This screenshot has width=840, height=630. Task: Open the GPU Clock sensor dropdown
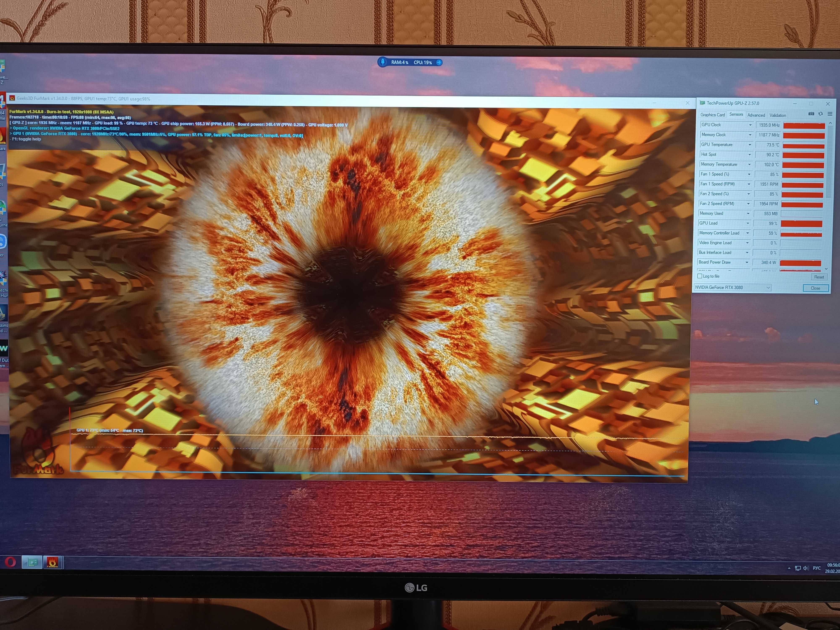[x=750, y=125]
